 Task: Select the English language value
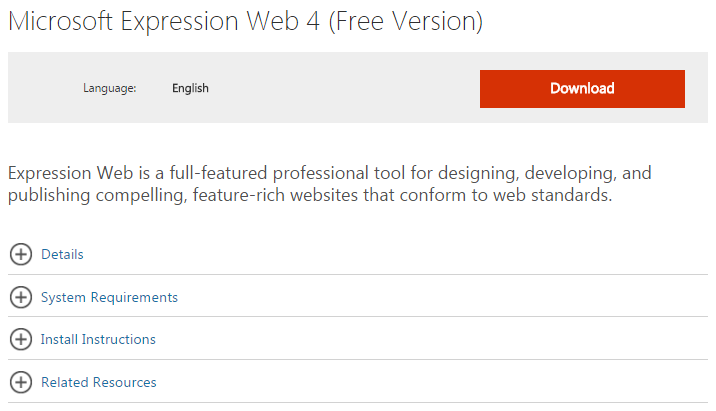(190, 88)
